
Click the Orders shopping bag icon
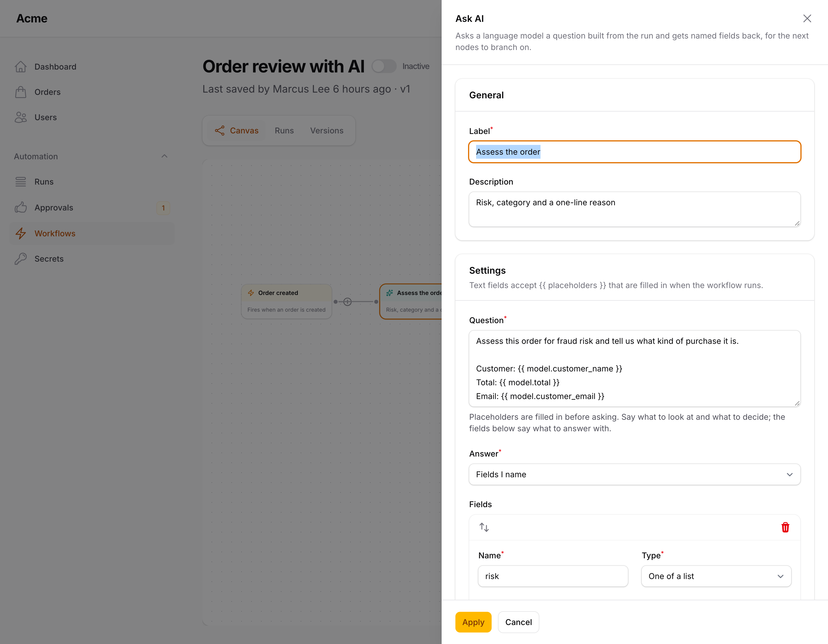(x=21, y=92)
